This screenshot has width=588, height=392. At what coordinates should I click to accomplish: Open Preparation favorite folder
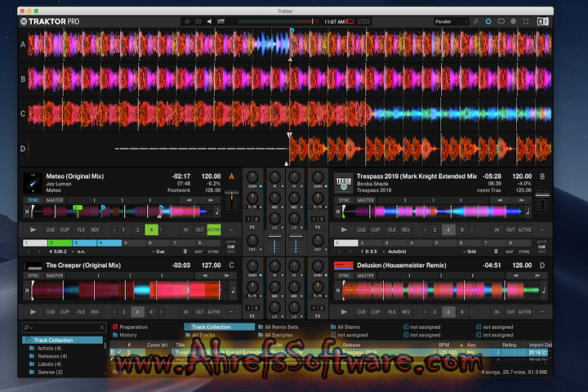tap(130, 327)
